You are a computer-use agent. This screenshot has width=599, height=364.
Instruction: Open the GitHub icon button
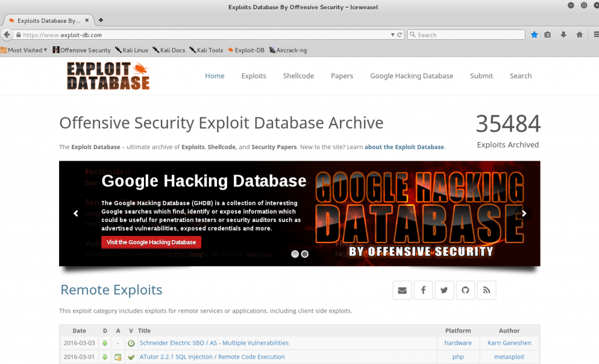tap(465, 290)
